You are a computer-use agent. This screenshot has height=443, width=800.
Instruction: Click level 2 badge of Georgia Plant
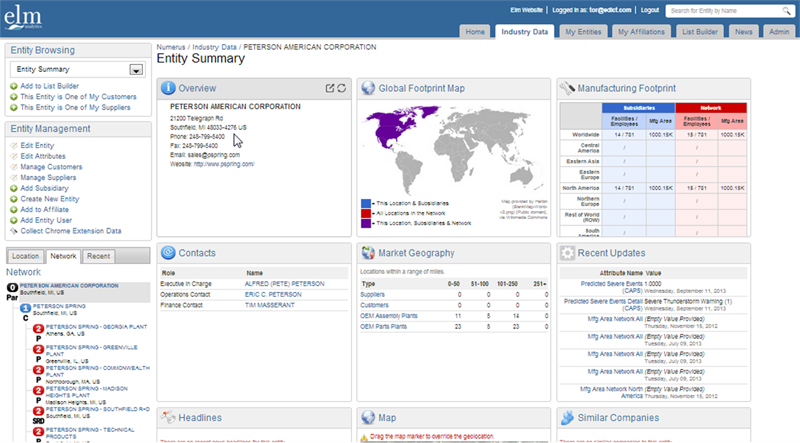[38, 329]
